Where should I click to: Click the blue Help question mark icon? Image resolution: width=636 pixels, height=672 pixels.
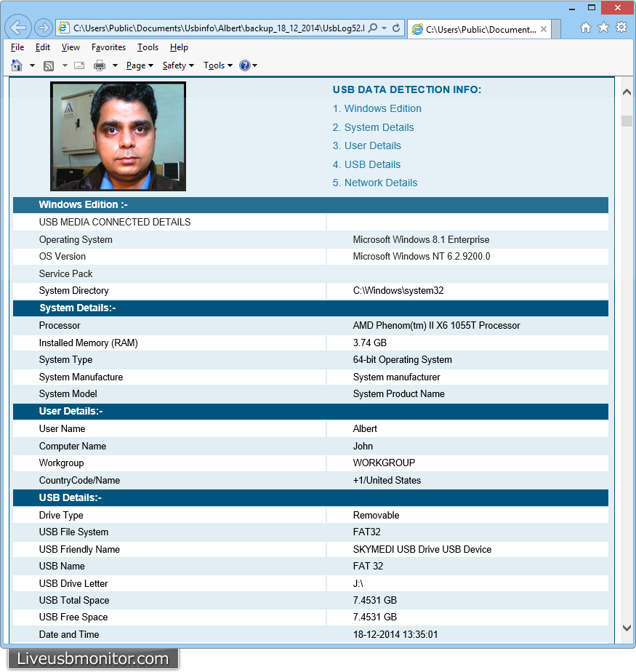(x=244, y=65)
